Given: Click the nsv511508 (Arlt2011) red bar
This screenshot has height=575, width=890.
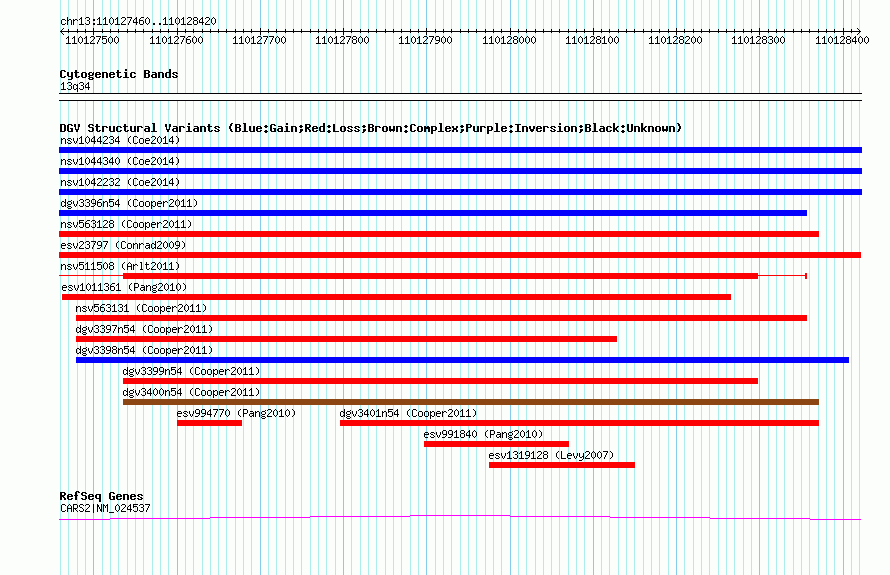Looking at the screenshot, I should pos(440,276).
